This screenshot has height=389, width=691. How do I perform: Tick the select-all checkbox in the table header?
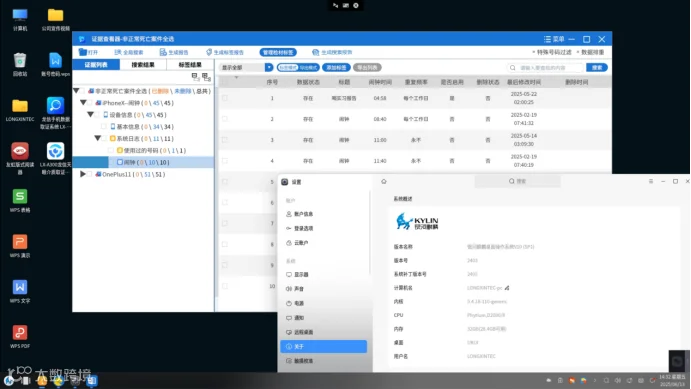click(x=225, y=82)
